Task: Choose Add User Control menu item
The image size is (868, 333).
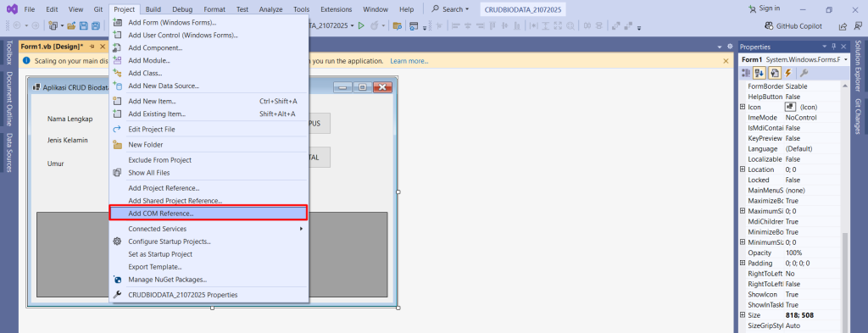Action: point(209,36)
